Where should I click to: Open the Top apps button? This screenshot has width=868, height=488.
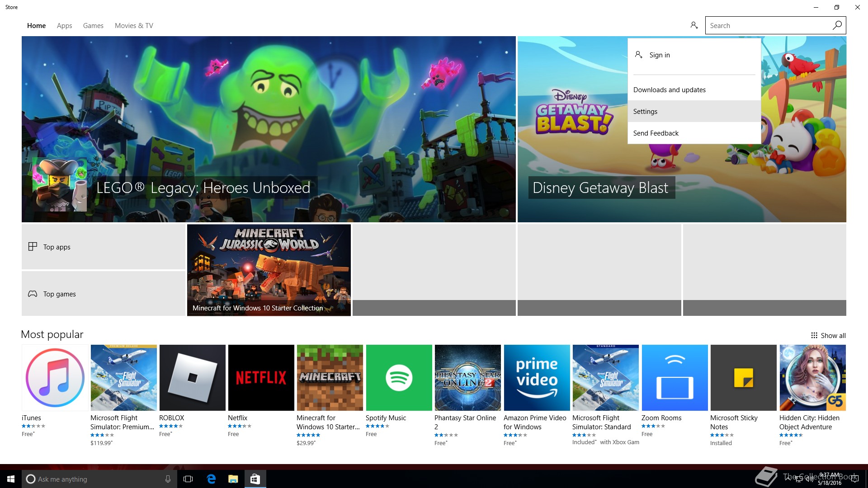(104, 247)
